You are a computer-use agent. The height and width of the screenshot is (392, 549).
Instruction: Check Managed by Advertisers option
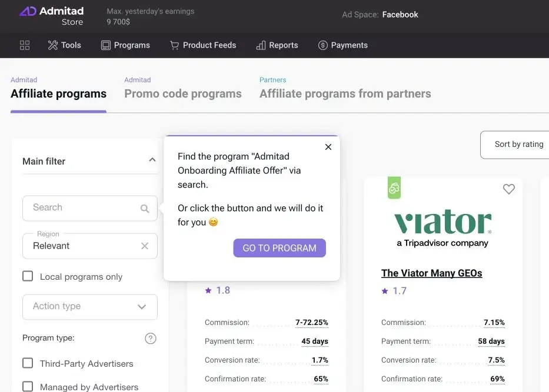coord(28,386)
